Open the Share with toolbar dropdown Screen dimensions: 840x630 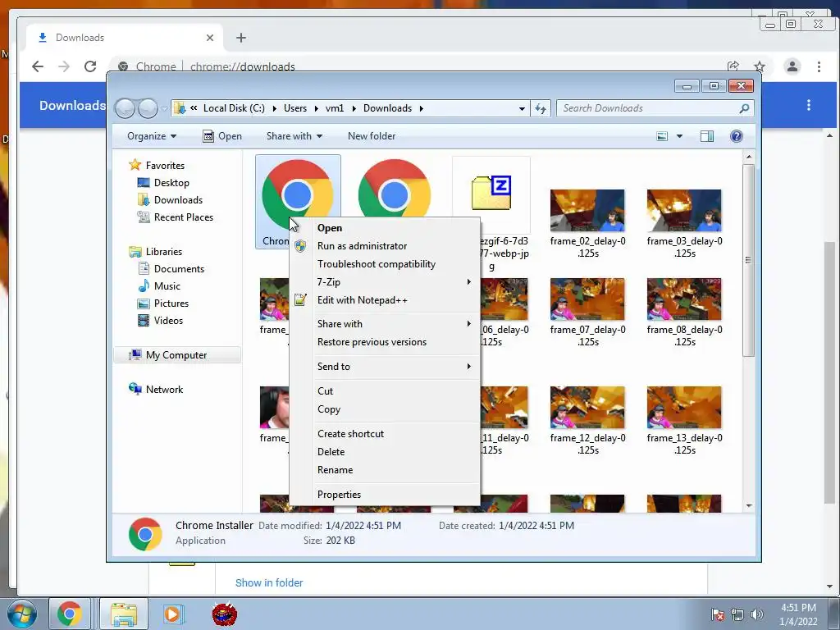click(x=294, y=136)
